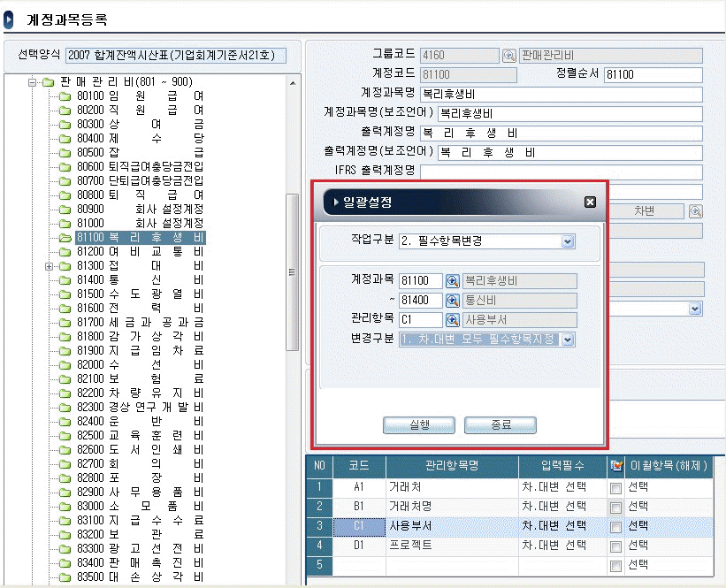Close the 일괄설정 dialog with X
726x588 pixels.
coord(590,202)
